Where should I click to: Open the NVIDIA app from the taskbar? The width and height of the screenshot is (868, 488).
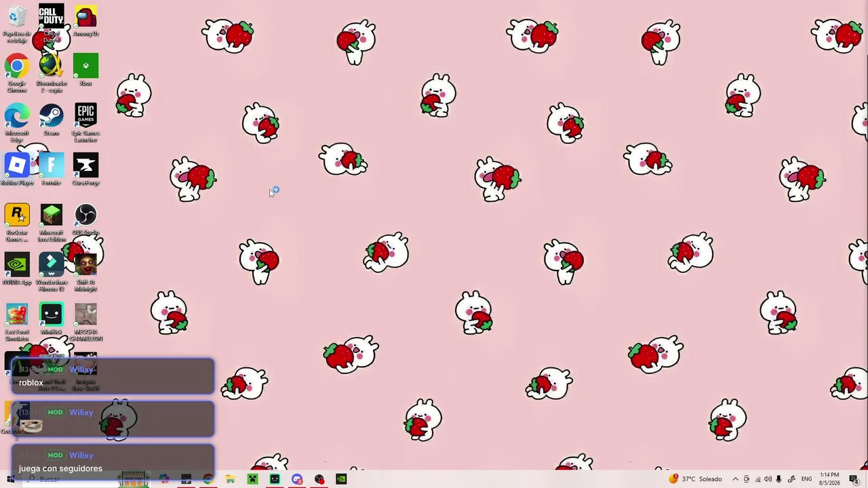coord(341,479)
